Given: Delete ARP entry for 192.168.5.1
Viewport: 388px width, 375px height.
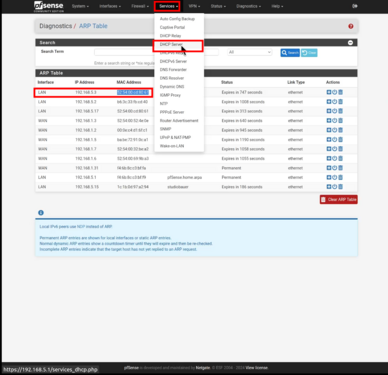Looking at the screenshot, I should [x=340, y=177].
